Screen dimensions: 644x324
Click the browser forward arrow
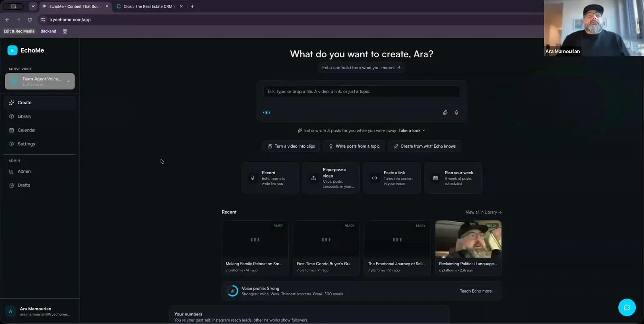tap(18, 20)
